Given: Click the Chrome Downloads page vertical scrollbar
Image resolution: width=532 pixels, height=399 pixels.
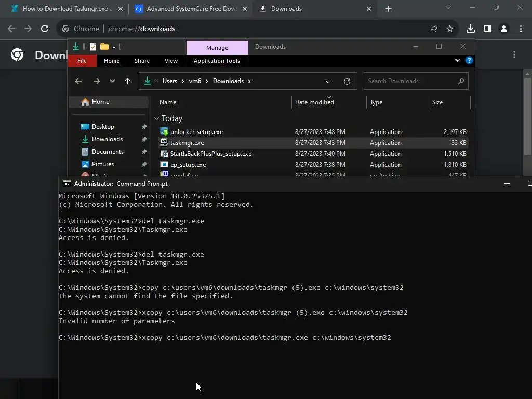Looking at the screenshot, I should click(527, 115).
